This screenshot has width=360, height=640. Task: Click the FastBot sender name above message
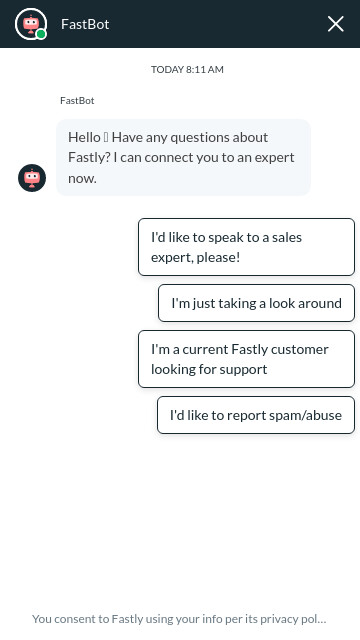(77, 100)
